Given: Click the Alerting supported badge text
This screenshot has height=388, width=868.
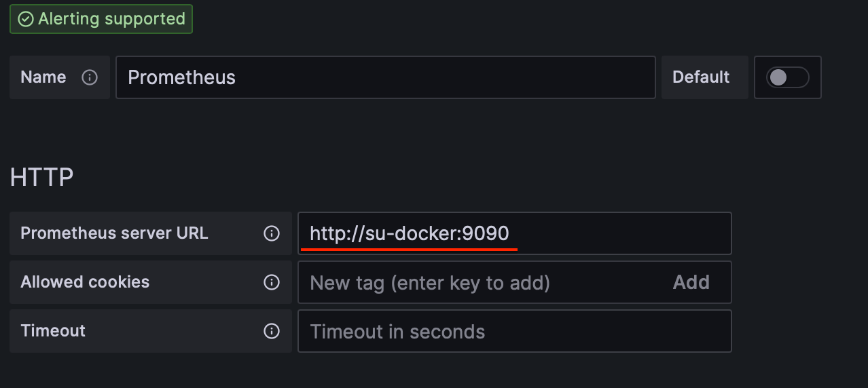Looking at the screenshot, I should (111, 19).
